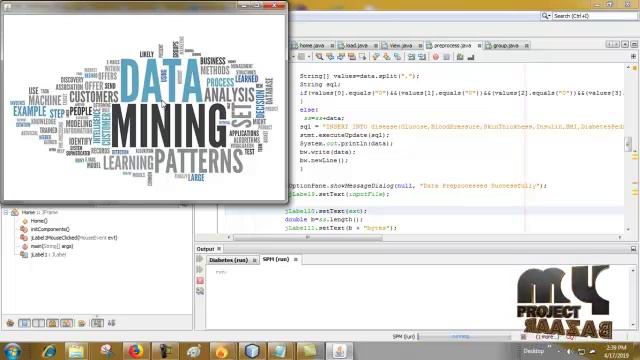Toggle Rectangular Selection in editor toolbar

(x=362, y=57)
